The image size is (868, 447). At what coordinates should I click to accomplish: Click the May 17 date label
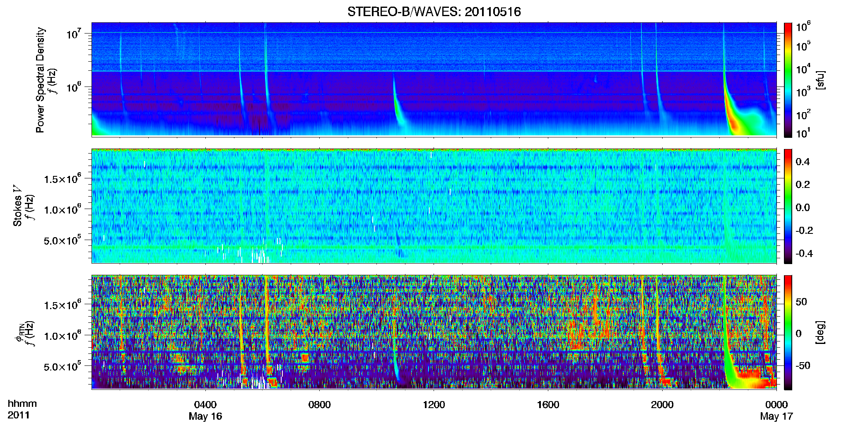pyautogui.click(x=776, y=416)
